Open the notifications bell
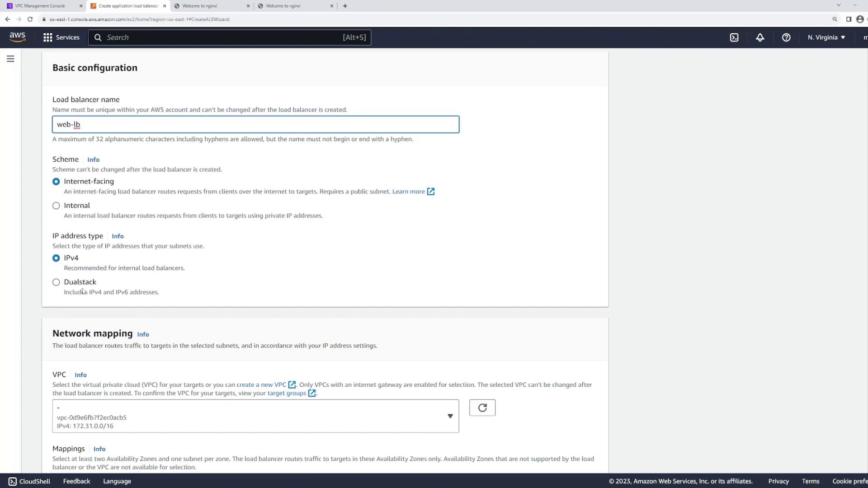Screen dimensions: 868x488 760,38
